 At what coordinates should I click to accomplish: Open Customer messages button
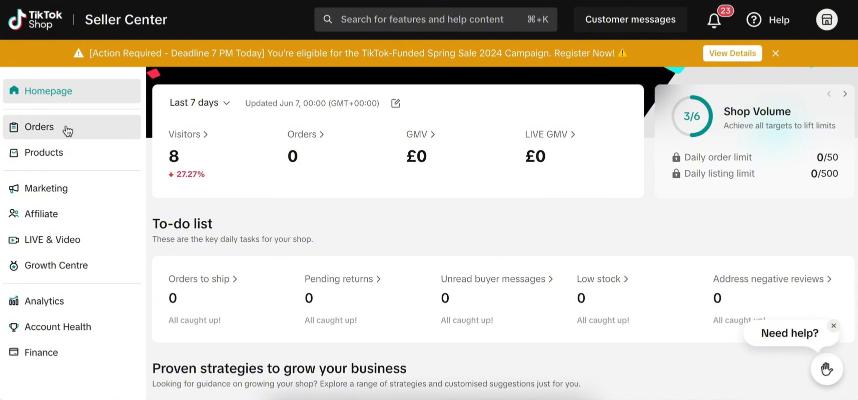coord(630,20)
